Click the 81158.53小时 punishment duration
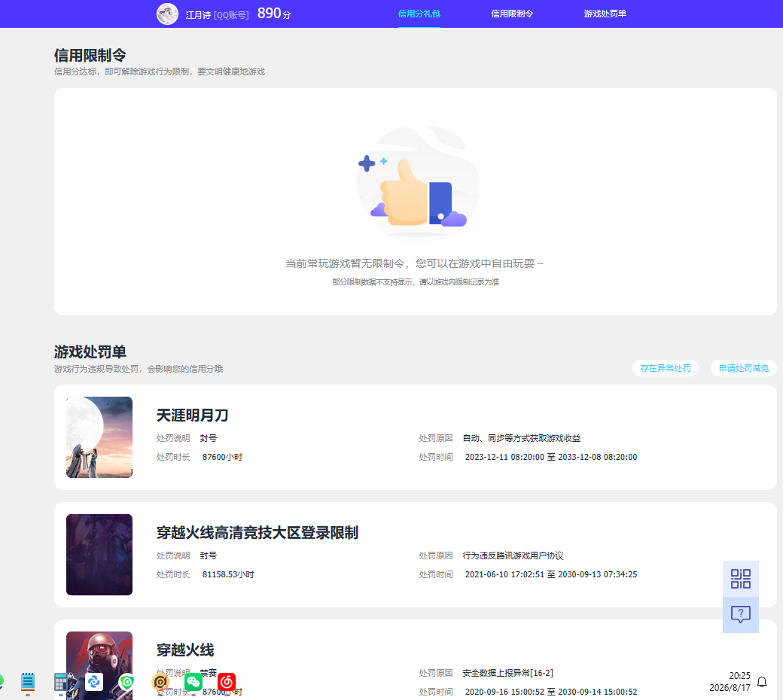 pos(228,574)
